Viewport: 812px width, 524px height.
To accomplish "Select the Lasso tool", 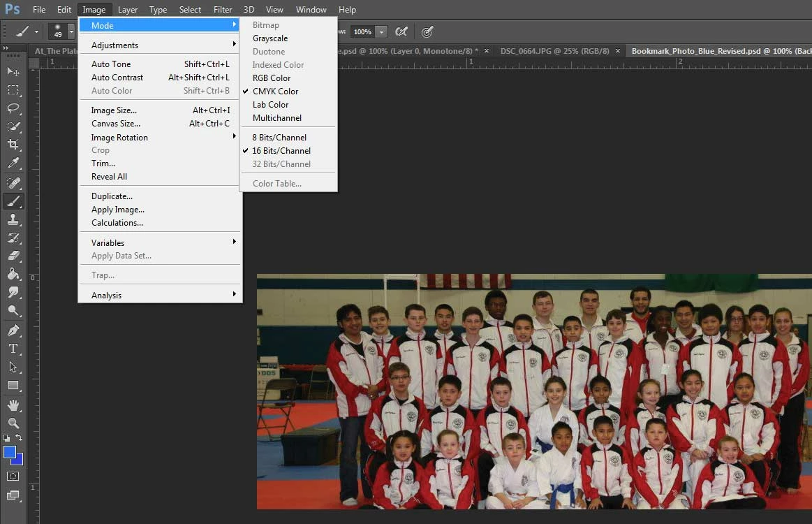I will point(13,108).
